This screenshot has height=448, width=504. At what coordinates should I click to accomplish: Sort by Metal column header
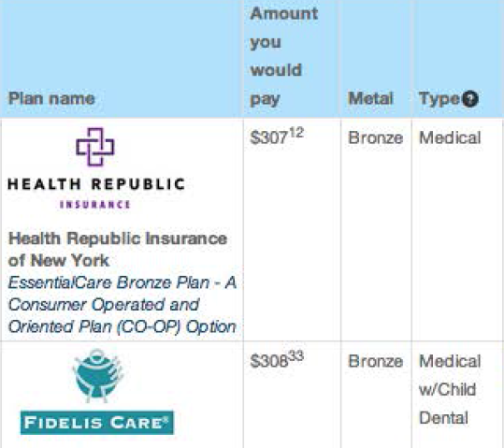point(370,98)
